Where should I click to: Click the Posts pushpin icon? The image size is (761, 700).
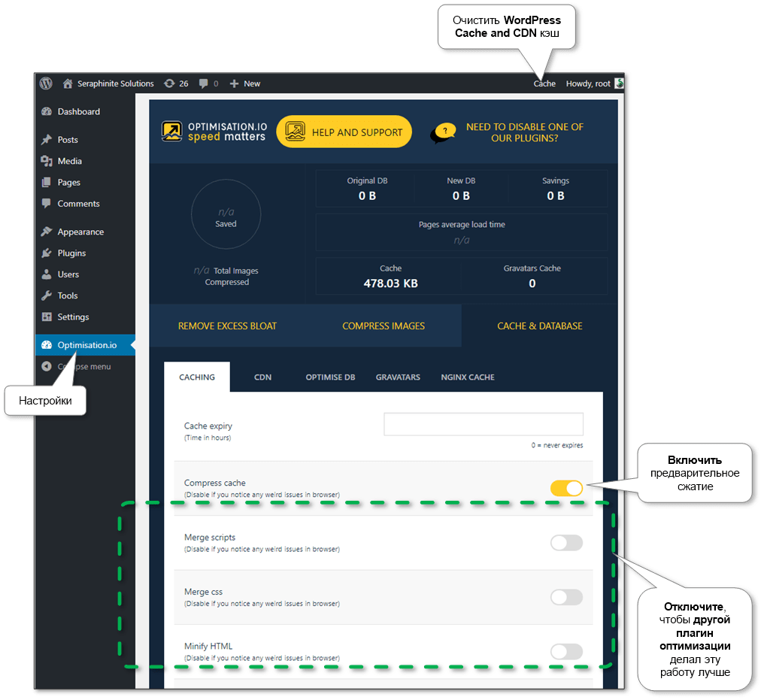pos(47,140)
